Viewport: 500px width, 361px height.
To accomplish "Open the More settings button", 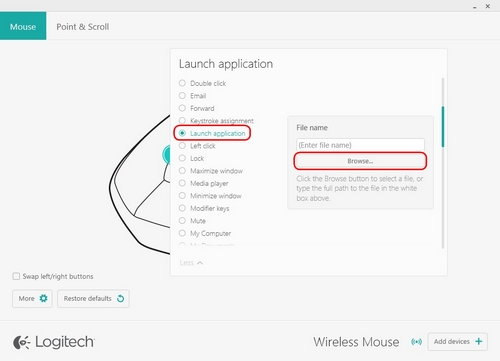I will click(x=32, y=298).
